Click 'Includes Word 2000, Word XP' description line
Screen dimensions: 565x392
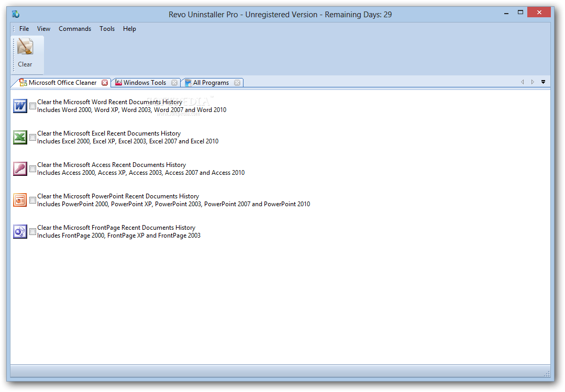click(x=131, y=110)
